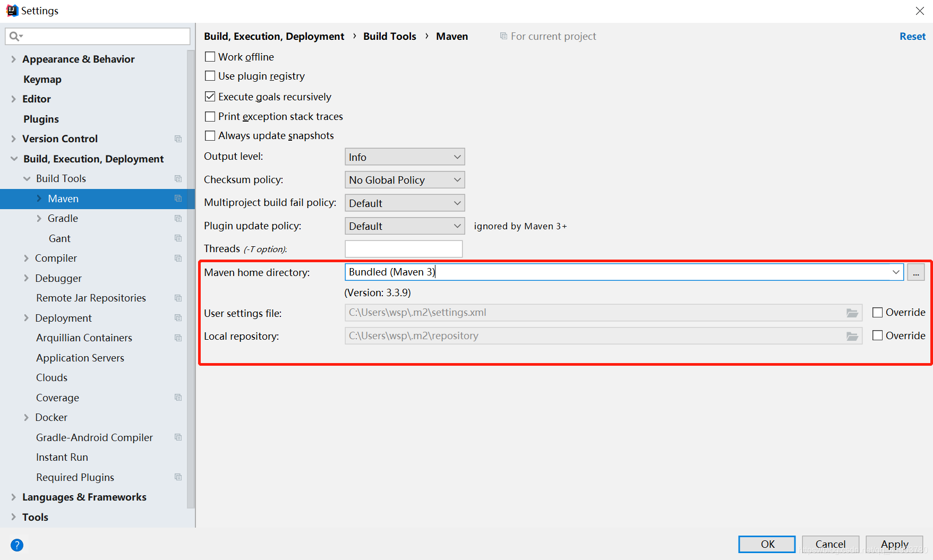Image resolution: width=933 pixels, height=560 pixels.
Task: Select Application Servers settings page
Action: [x=80, y=358]
